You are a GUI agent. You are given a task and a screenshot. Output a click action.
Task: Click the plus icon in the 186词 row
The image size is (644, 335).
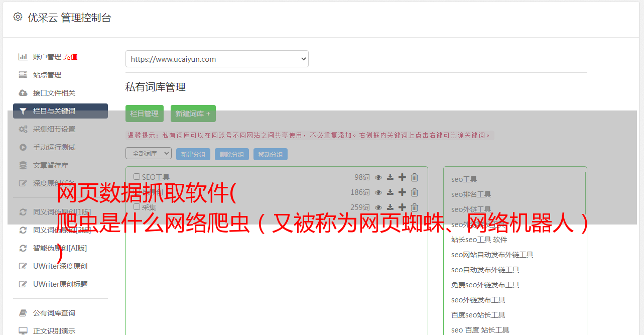[402, 192]
